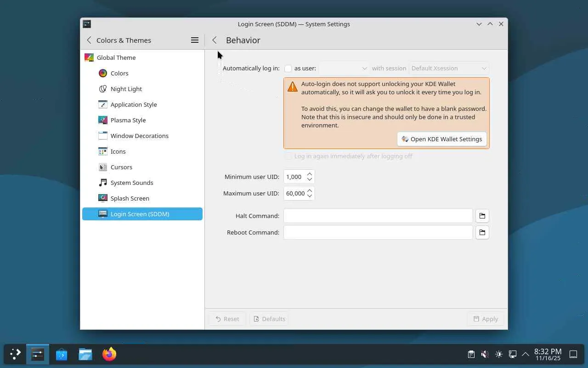588x368 pixels.
Task: Click System Settings in the taskbar
Action: (38, 354)
